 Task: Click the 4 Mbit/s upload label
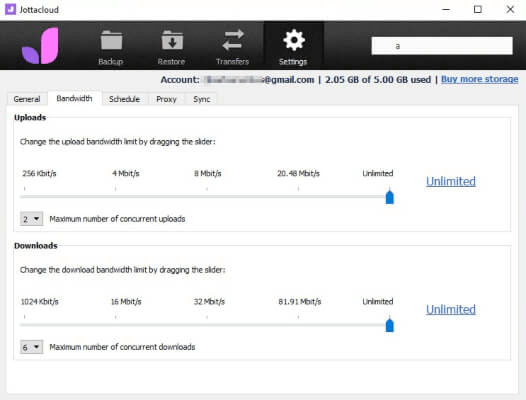(126, 173)
